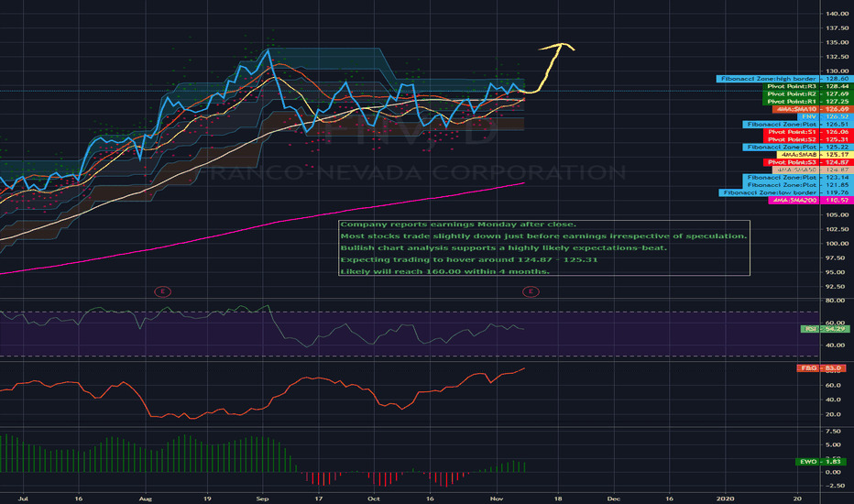Click the Aug date on time axis
The height and width of the screenshot is (504, 854).
[x=146, y=499]
